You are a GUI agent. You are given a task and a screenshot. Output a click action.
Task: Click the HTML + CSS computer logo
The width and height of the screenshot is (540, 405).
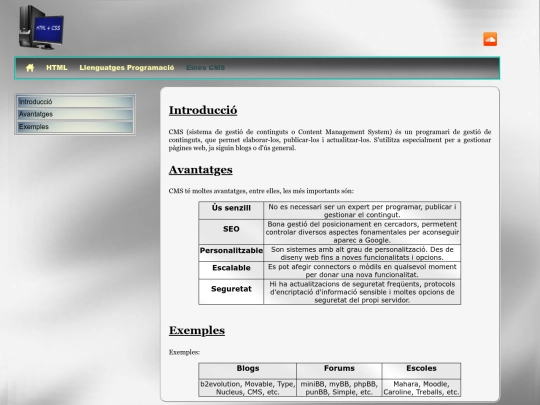[x=41, y=27]
